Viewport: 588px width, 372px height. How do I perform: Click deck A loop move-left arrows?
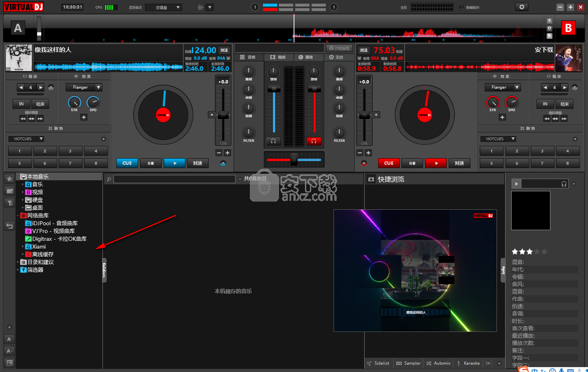pos(23,119)
